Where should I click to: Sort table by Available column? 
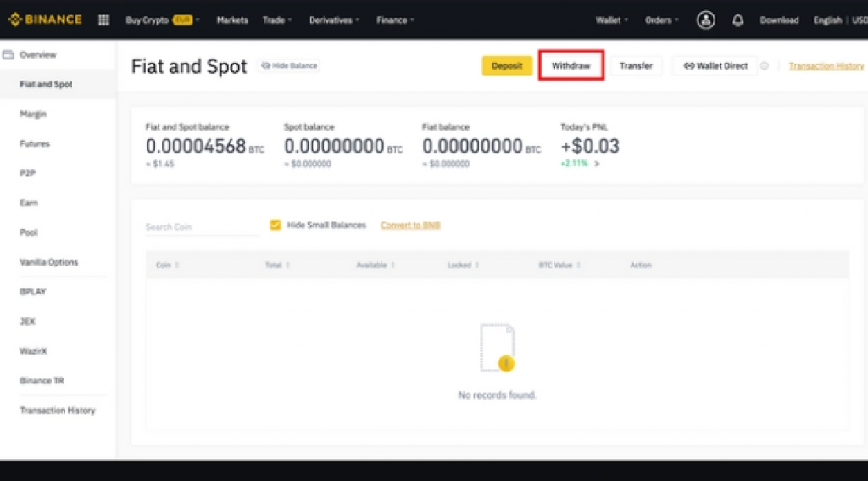(x=376, y=266)
